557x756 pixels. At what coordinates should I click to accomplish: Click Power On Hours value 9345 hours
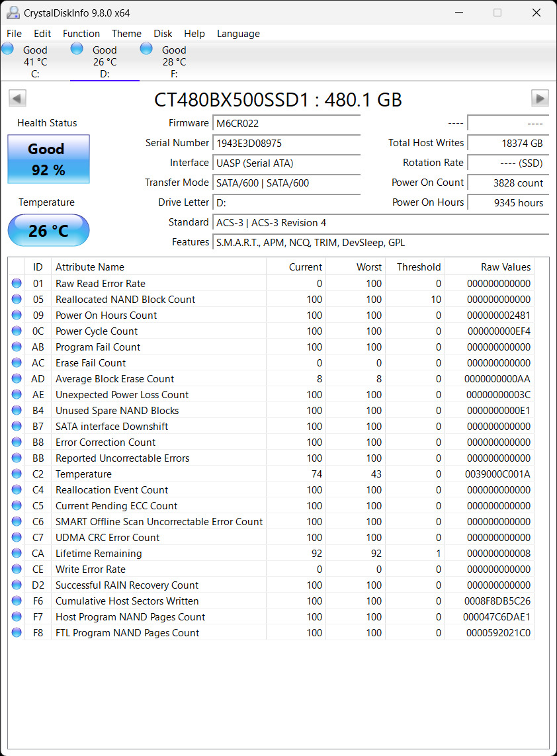[508, 203]
